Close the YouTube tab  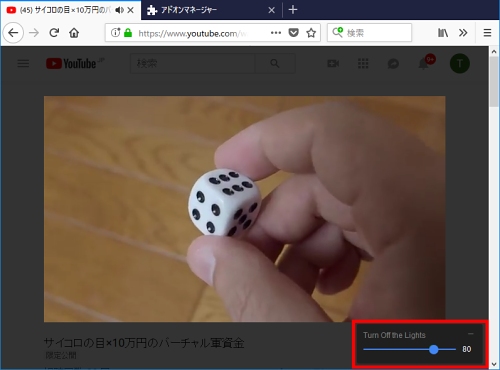[x=131, y=10]
